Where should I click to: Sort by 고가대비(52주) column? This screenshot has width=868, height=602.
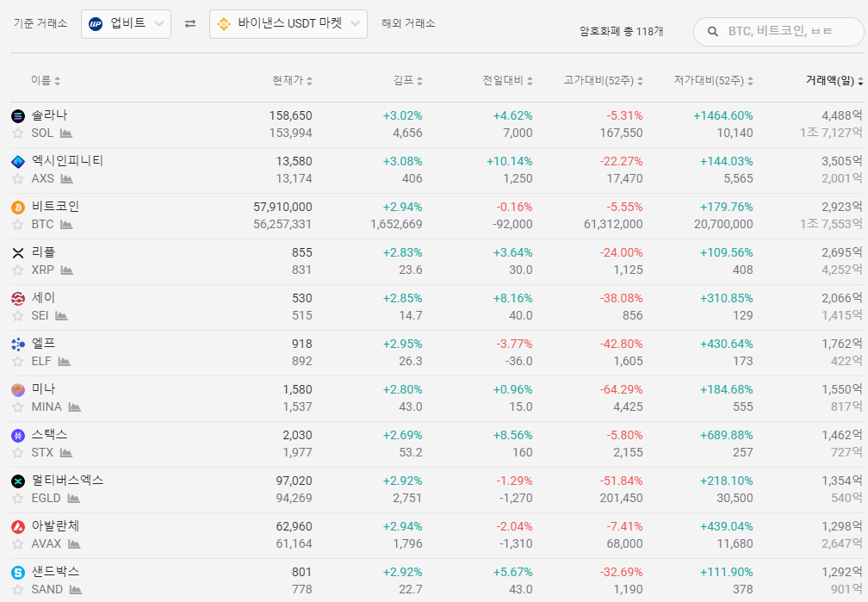pyautogui.click(x=604, y=81)
